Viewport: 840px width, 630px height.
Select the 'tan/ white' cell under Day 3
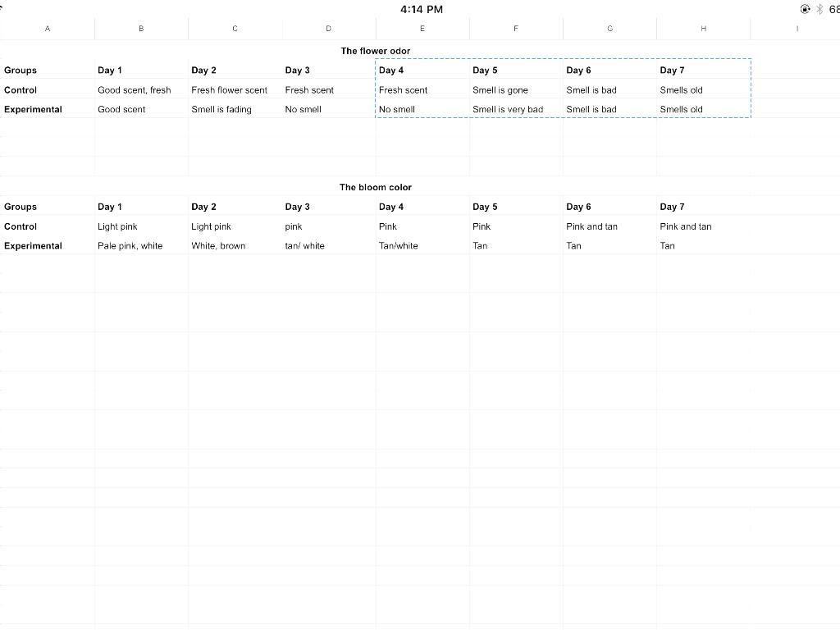[x=304, y=246]
